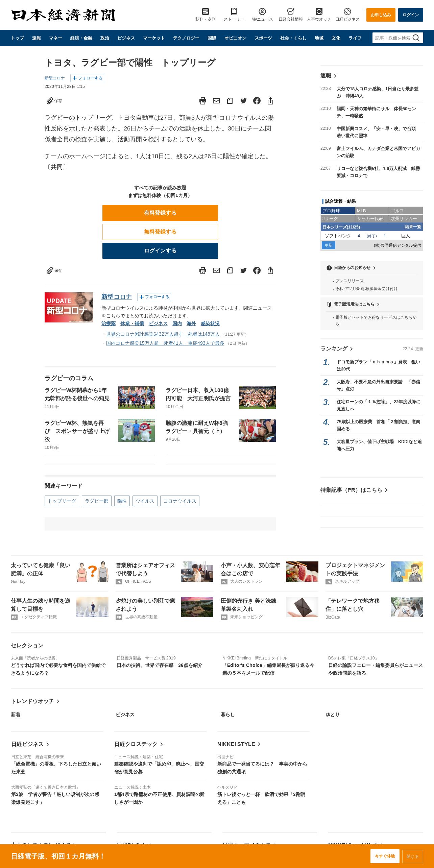The height and width of the screenshot is (868, 434).
Task: Email article using top envelope icon
Action: click(x=216, y=101)
